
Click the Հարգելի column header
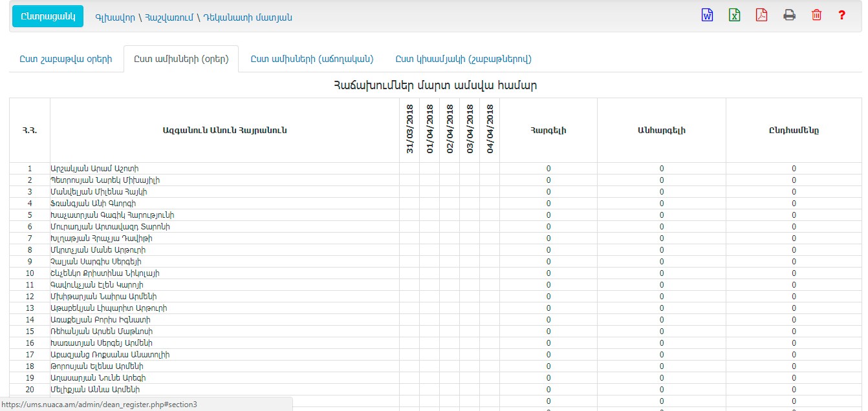point(548,130)
